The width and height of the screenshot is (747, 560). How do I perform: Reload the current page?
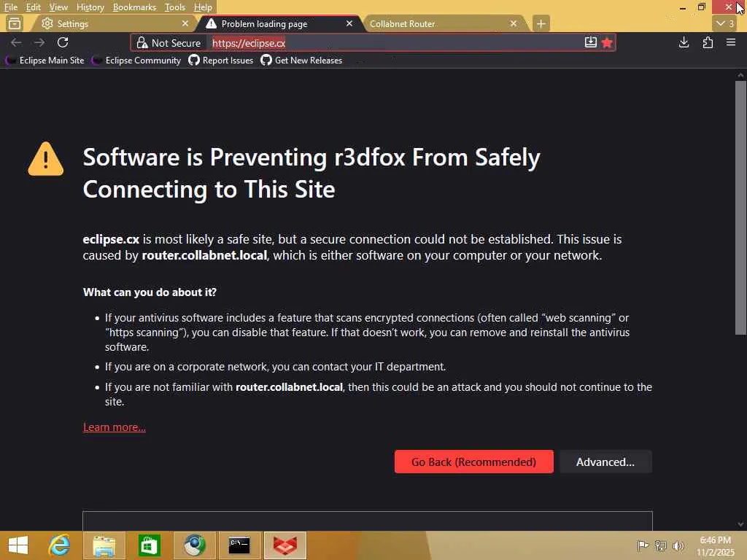(63, 42)
